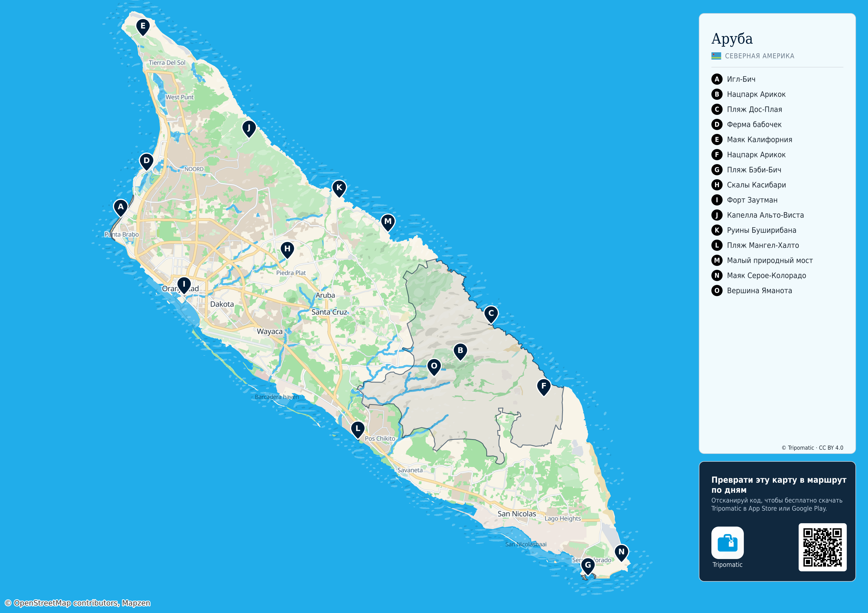Click the Aruba flag icon in legend
The height and width of the screenshot is (613, 868).
point(716,56)
